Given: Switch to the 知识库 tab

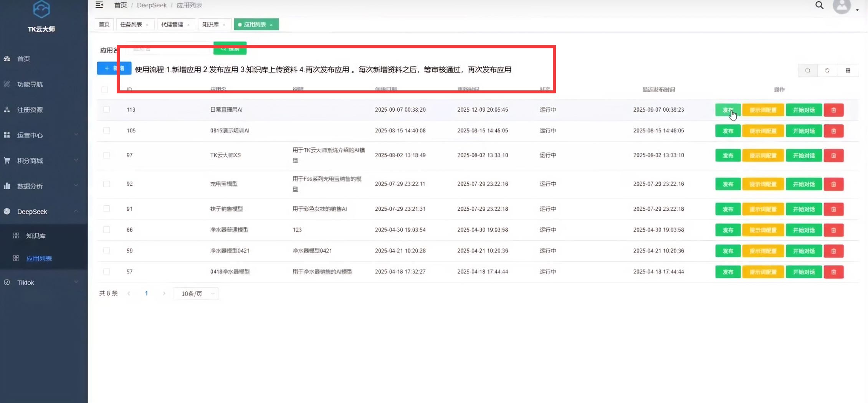Looking at the screenshot, I should [x=211, y=24].
